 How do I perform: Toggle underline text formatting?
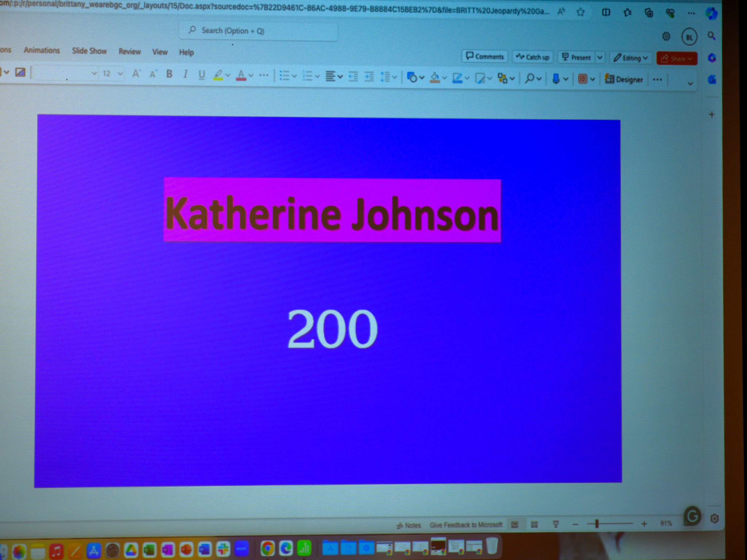202,75
